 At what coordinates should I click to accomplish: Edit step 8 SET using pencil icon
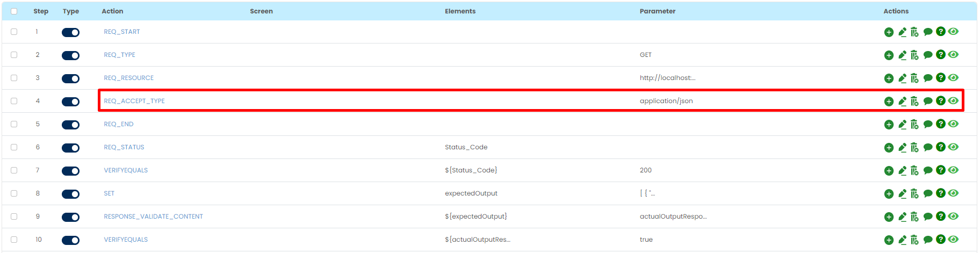tap(902, 194)
